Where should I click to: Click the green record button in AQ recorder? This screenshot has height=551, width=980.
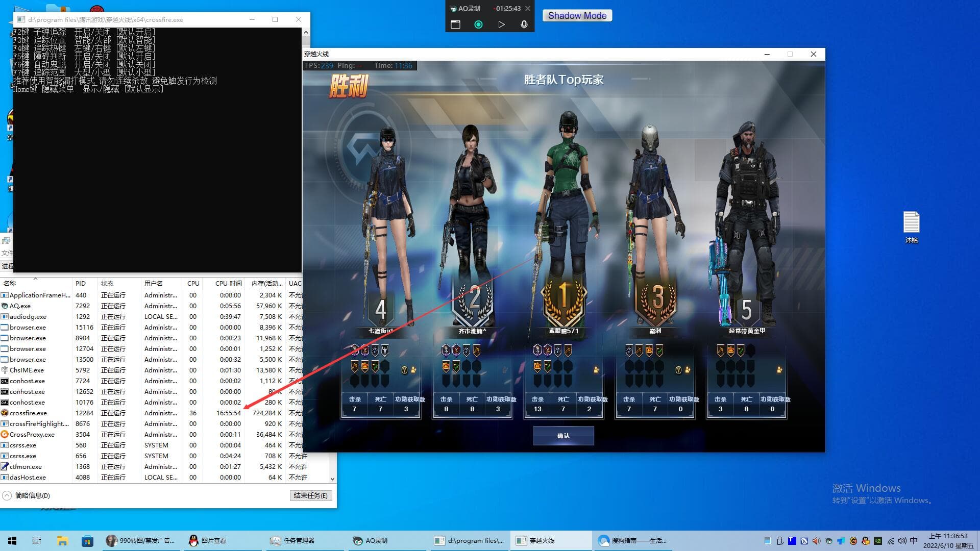(478, 24)
